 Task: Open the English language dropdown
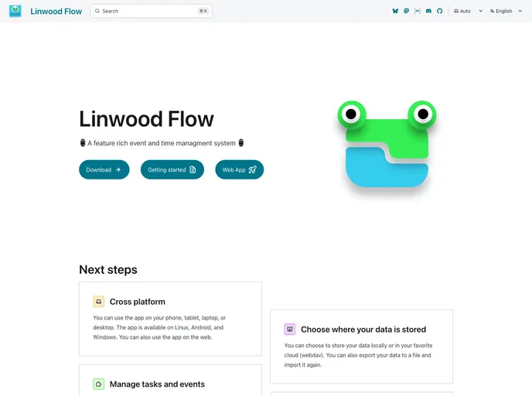click(506, 11)
